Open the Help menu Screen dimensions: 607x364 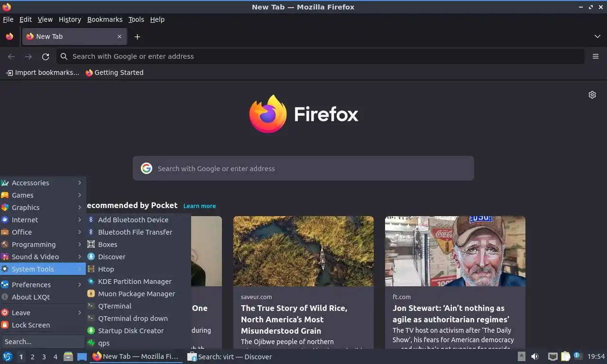(x=157, y=19)
